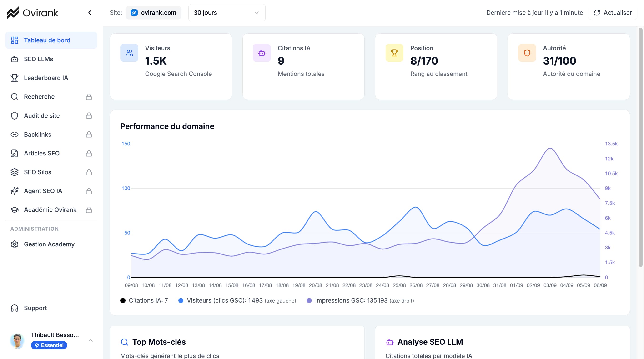
Task: Go to Leaderboard IA page
Action: pos(46,78)
